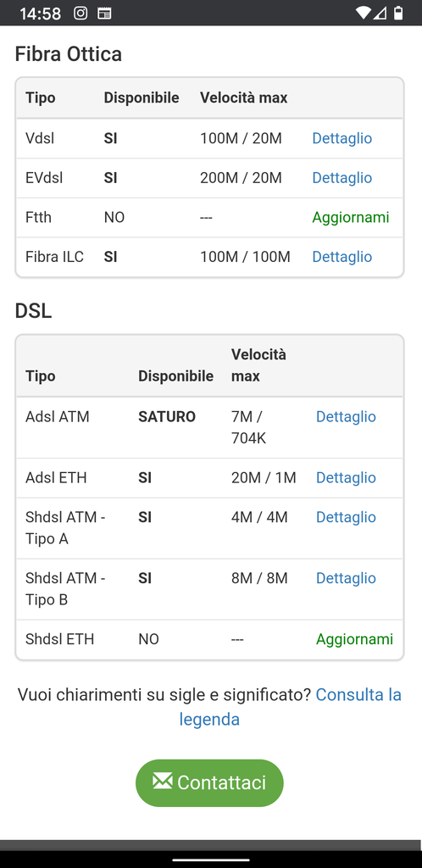Tap the Android home gesture bar
Screen dimensions: 422x868
[x=211, y=860]
